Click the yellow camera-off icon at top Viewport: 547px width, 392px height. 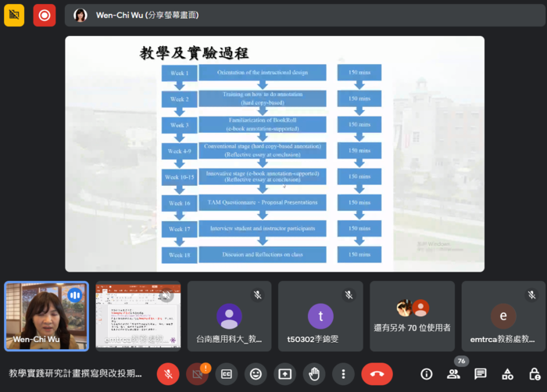click(x=14, y=15)
